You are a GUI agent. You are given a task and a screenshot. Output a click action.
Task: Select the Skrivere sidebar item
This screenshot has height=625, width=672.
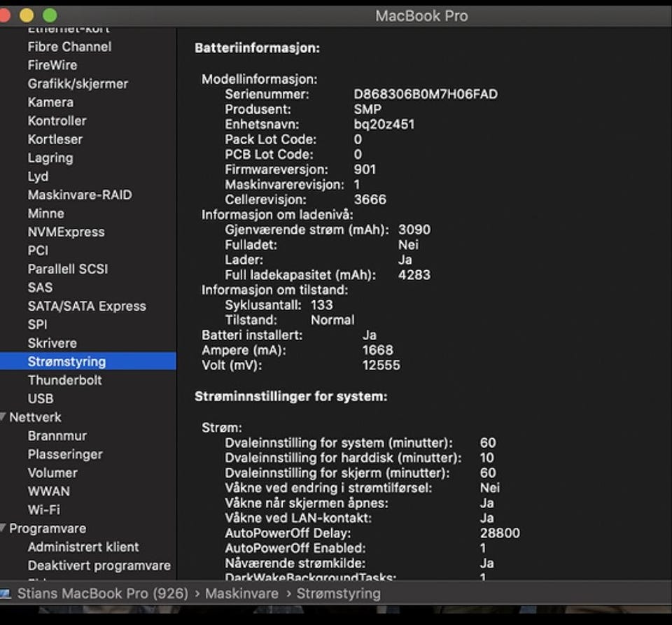pos(52,343)
